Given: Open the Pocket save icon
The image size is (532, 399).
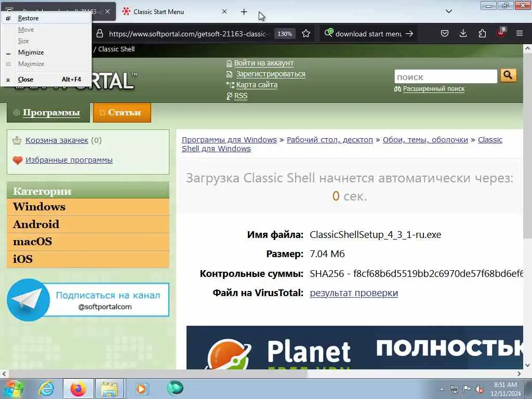Looking at the screenshot, I should pos(445,33).
